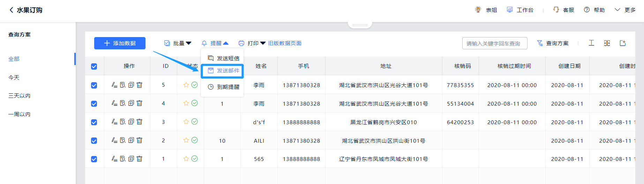The height and width of the screenshot is (184, 644).
Task: Click the export icon at the toolbar's right end
Action: point(623,43)
